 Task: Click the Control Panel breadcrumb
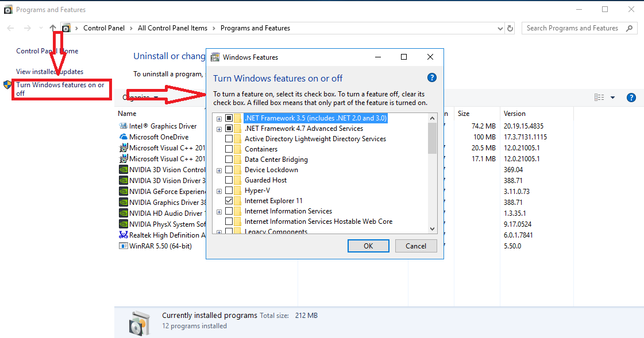pos(104,28)
